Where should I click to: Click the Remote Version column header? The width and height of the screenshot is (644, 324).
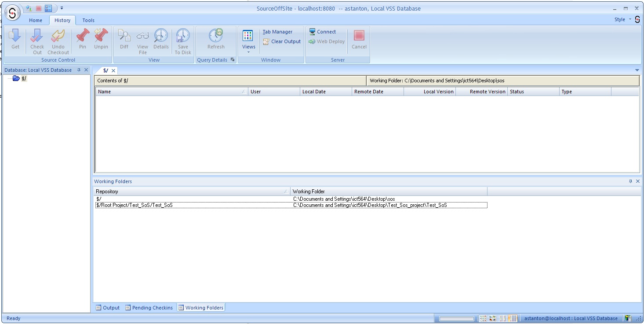[481, 92]
